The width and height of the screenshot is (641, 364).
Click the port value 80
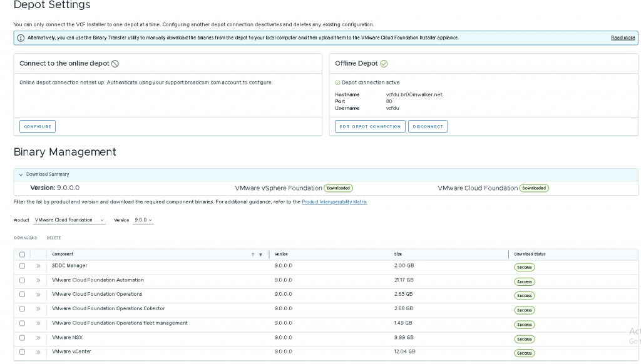(389, 102)
